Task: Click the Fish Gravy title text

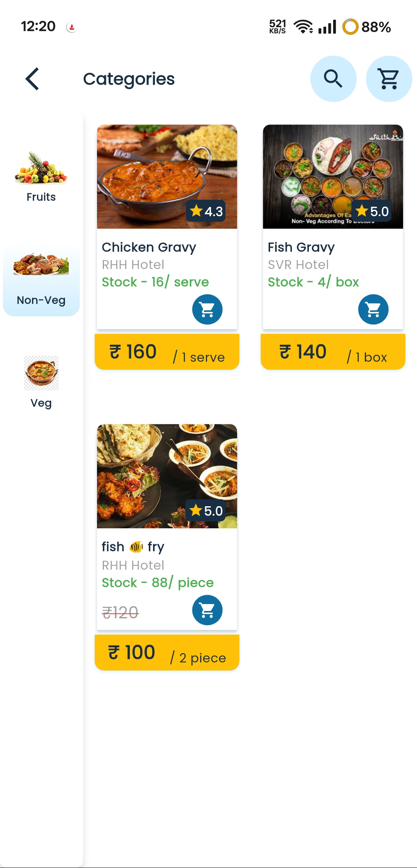Action: coord(301,247)
